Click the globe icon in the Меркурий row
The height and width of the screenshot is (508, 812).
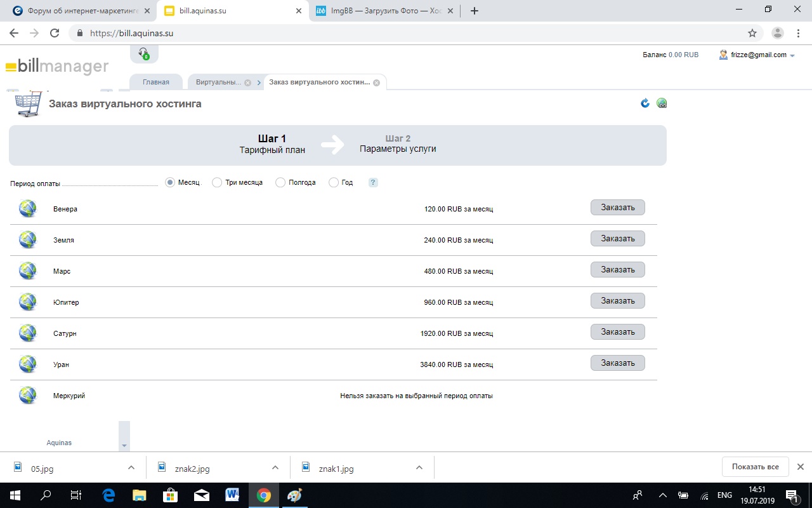click(x=28, y=395)
